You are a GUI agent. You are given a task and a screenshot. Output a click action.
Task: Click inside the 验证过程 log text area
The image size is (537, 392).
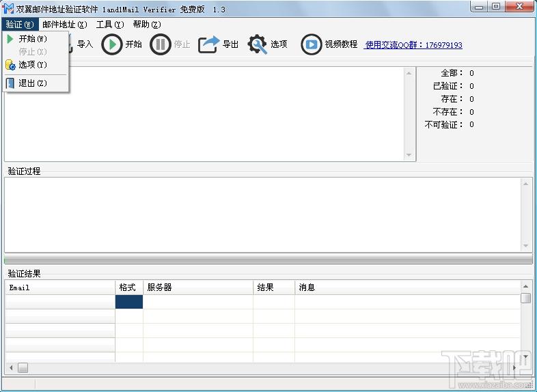[262, 214]
